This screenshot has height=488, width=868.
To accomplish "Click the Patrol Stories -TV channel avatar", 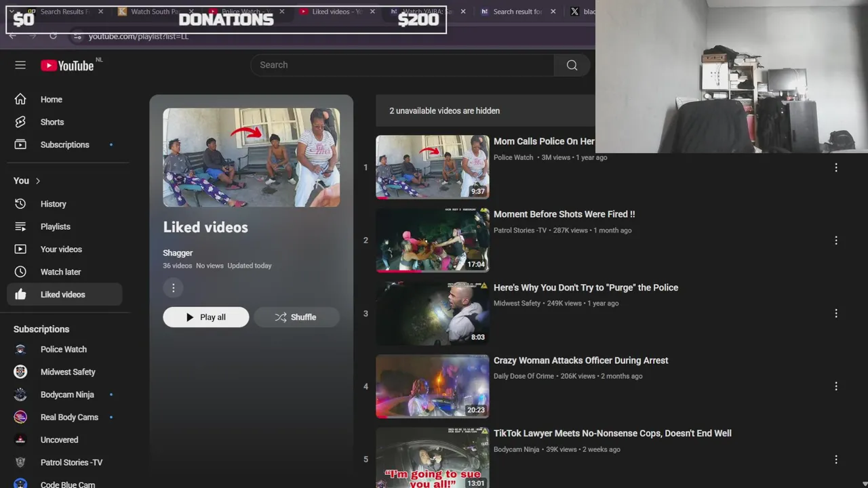I will (20, 463).
